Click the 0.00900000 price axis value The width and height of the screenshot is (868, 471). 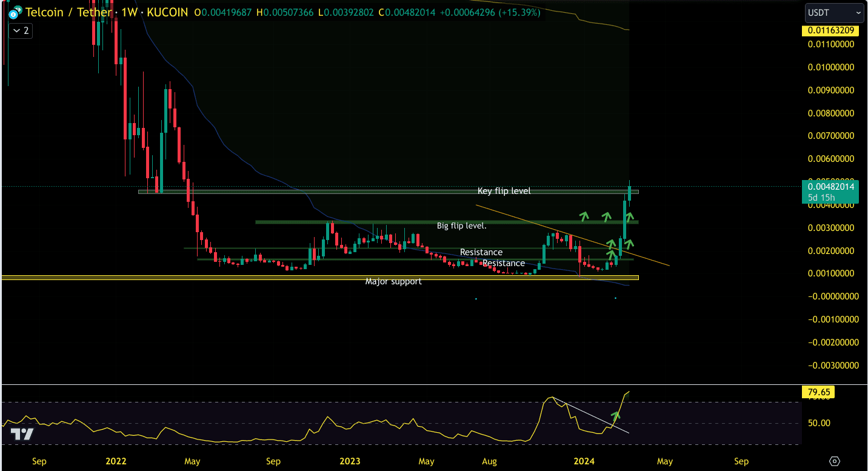pos(831,90)
